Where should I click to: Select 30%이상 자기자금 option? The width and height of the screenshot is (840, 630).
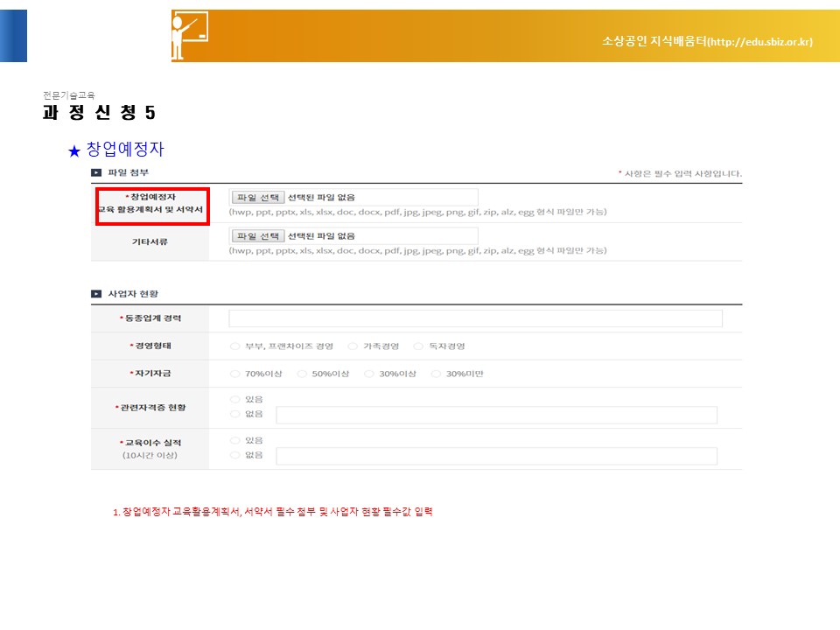pos(368,374)
